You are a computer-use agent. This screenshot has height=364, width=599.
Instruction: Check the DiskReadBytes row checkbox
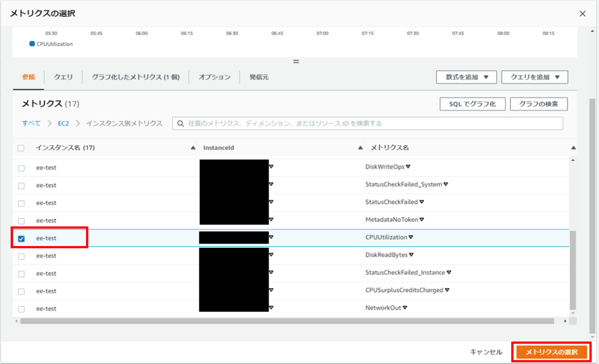click(22, 256)
